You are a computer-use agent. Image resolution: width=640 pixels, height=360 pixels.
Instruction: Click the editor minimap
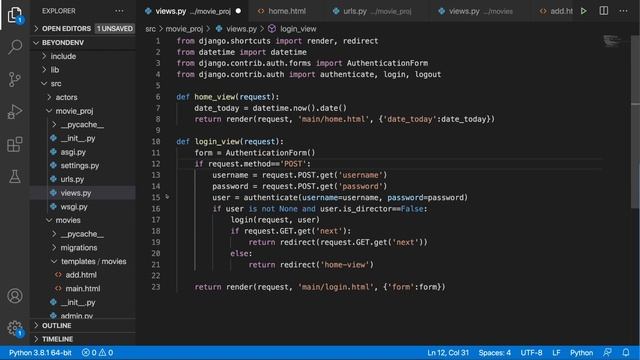[612, 41]
